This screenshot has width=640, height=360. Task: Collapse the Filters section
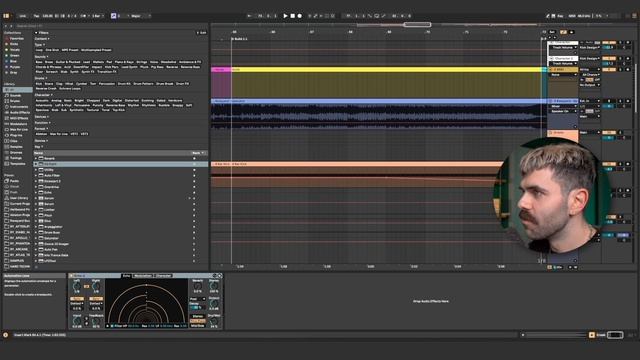[x=36, y=33]
